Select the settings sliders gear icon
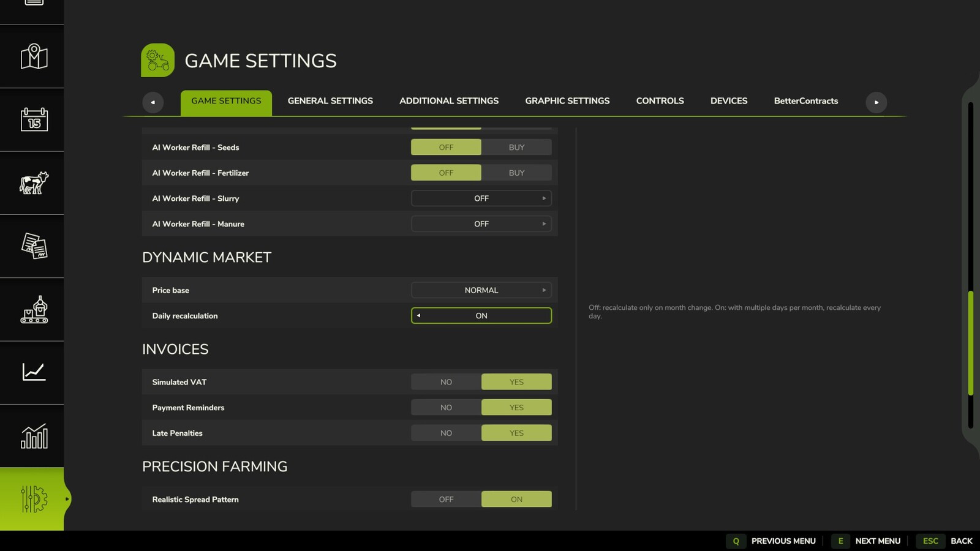Screen dimensions: 980x551 pyautogui.click(x=34, y=499)
